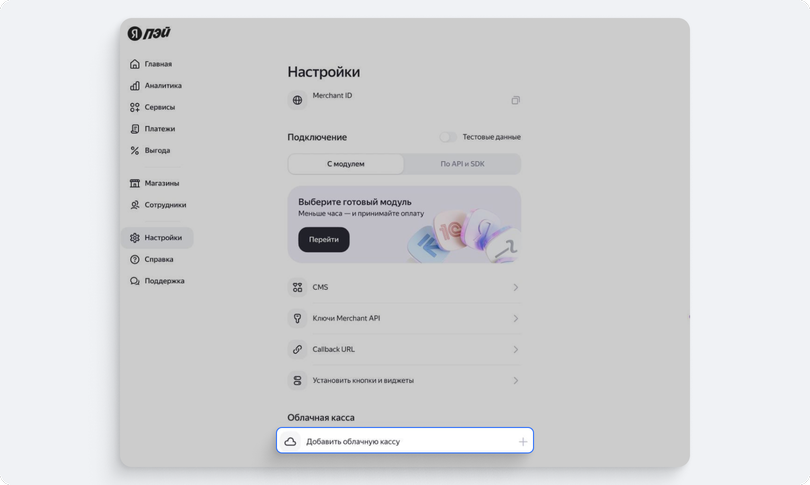
Task: Click the Магазины storefront icon
Action: click(135, 183)
